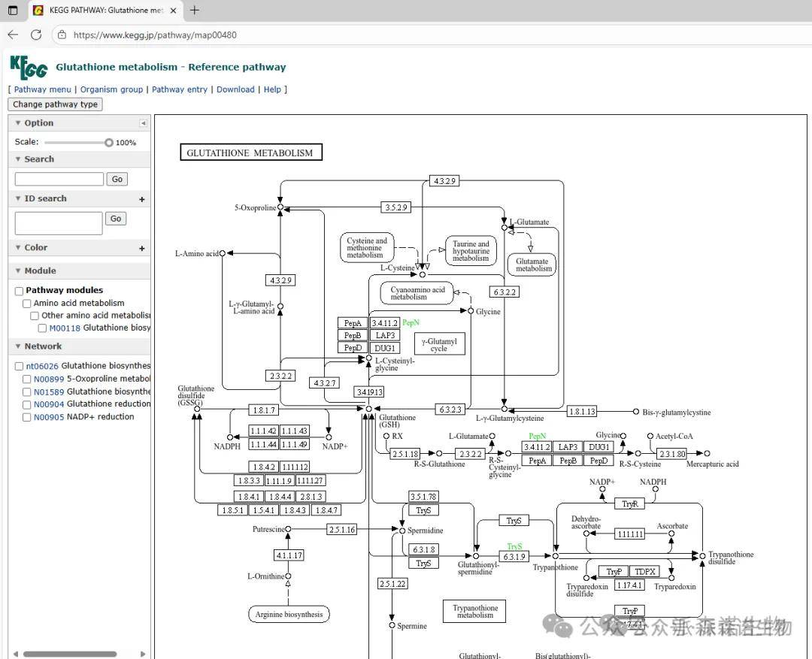Click the plus icon beside Color
This screenshot has width=812, height=659.
pyautogui.click(x=142, y=248)
